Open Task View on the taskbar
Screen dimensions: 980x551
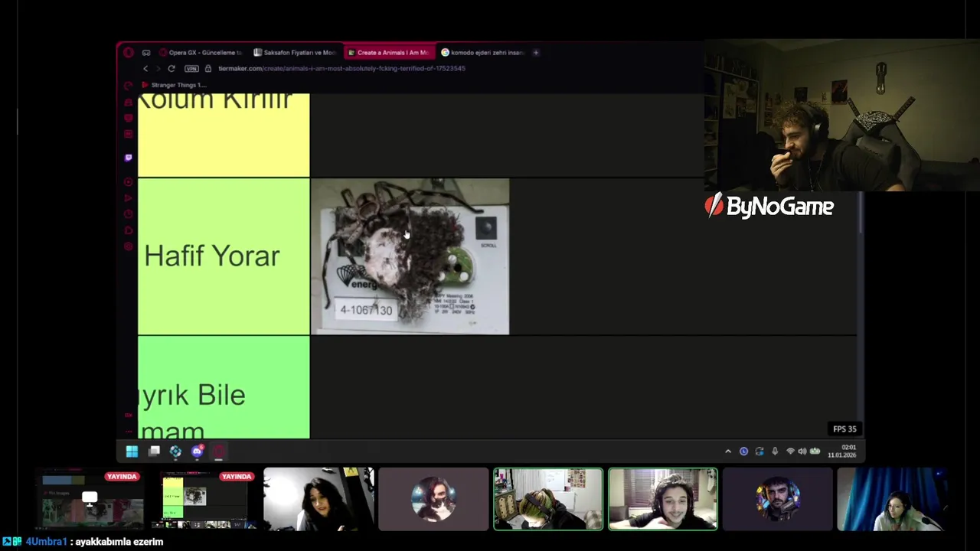pos(154,452)
